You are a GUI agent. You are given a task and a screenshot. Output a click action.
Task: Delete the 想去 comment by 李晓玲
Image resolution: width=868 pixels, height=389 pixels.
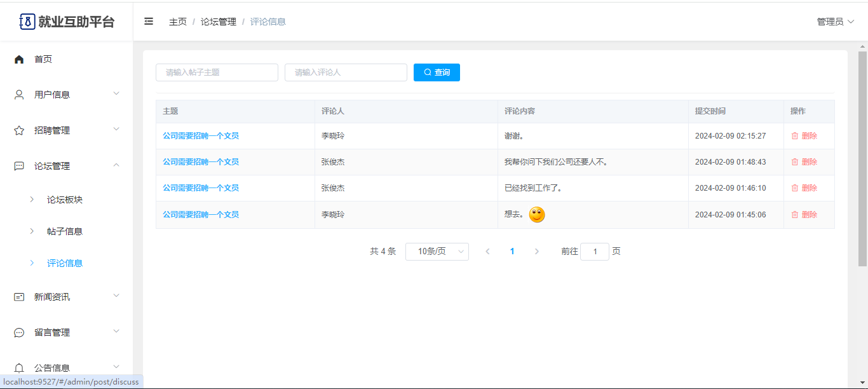[804, 215]
